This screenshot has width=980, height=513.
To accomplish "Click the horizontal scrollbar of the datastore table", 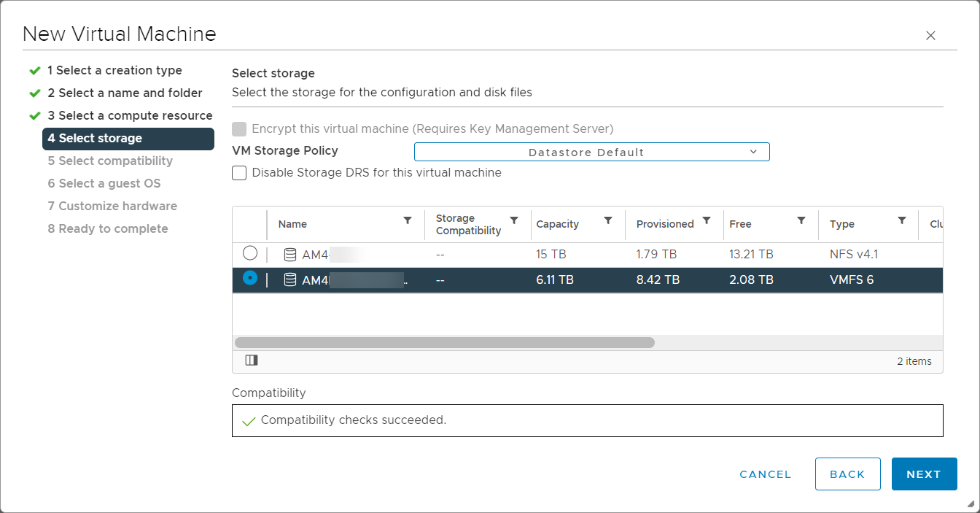I will click(444, 343).
